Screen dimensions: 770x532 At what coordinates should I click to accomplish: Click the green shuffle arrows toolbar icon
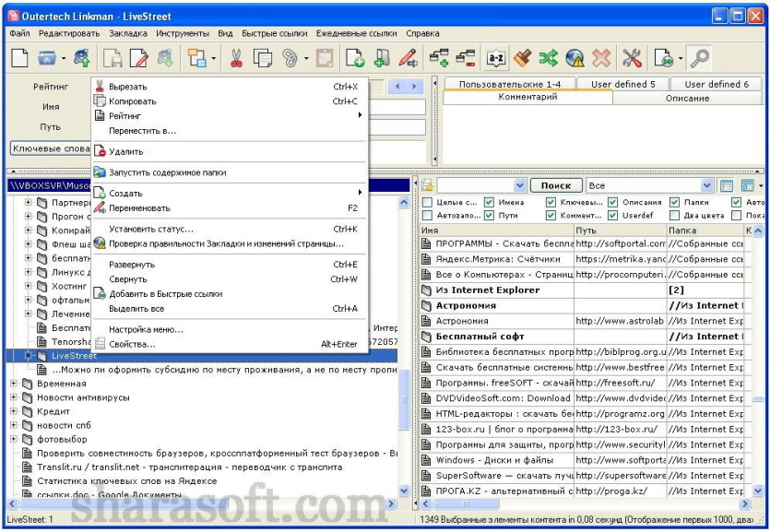(x=548, y=58)
